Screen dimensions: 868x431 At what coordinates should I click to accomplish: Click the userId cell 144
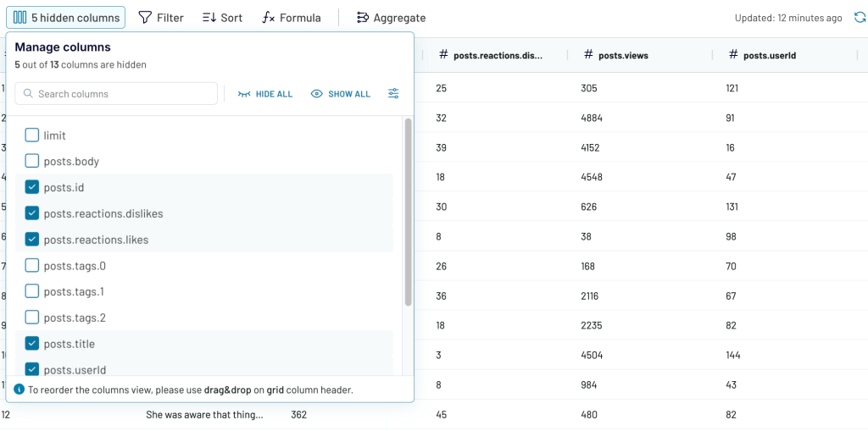733,355
